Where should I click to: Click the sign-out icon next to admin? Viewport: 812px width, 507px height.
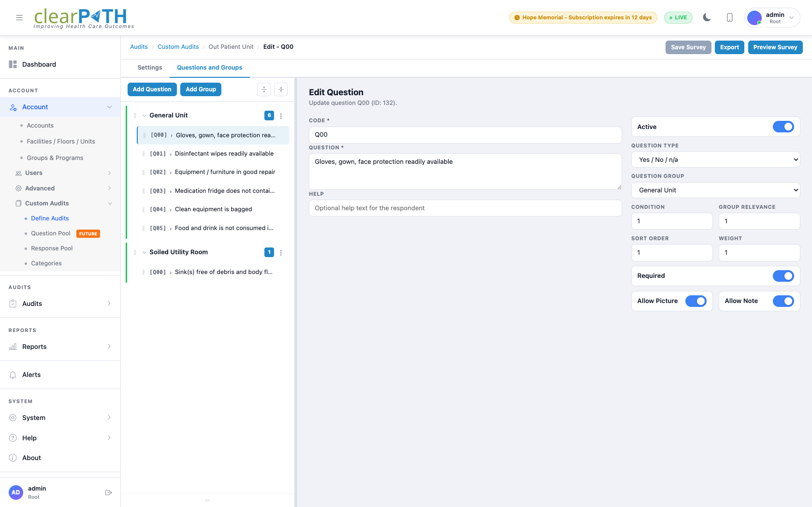[x=108, y=492]
